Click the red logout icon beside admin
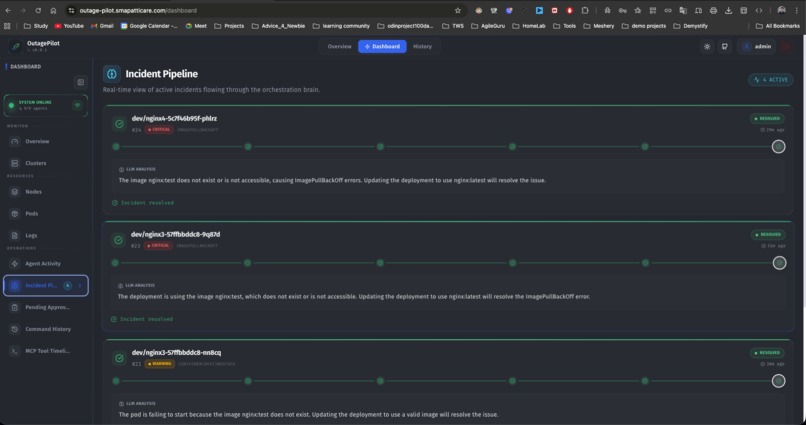The width and height of the screenshot is (806, 425). [786, 46]
